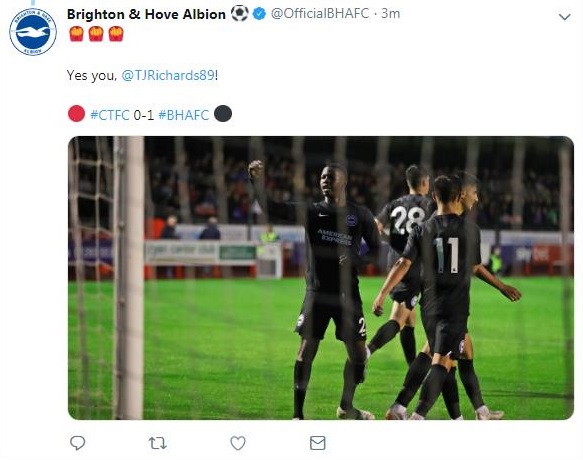583x460 pixels.
Task: Open the @OfficialBHAFC handle
Action: [x=320, y=14]
